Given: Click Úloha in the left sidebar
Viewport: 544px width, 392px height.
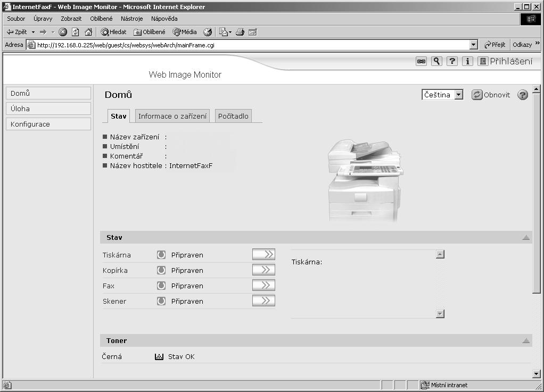Looking at the screenshot, I should (x=48, y=109).
